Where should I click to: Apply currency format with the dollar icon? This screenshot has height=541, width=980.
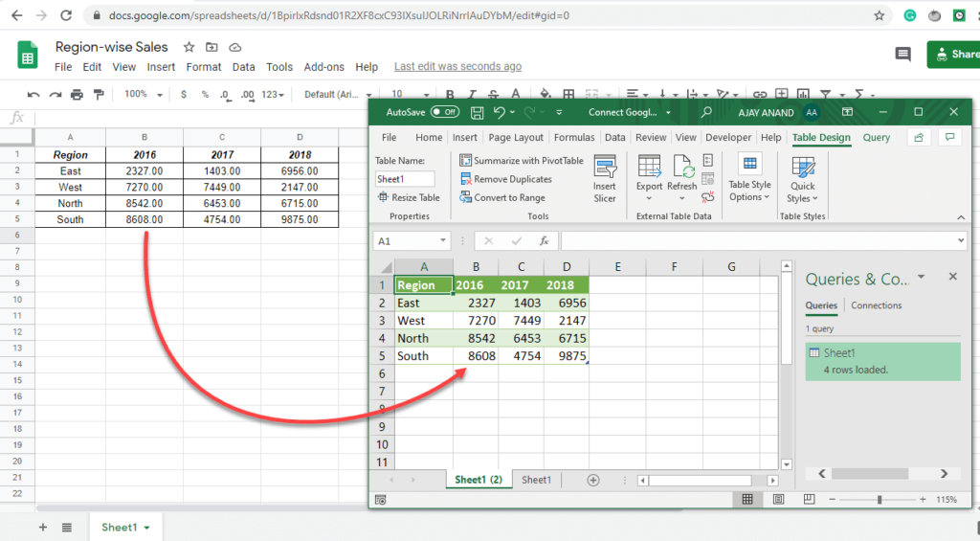tap(183, 95)
